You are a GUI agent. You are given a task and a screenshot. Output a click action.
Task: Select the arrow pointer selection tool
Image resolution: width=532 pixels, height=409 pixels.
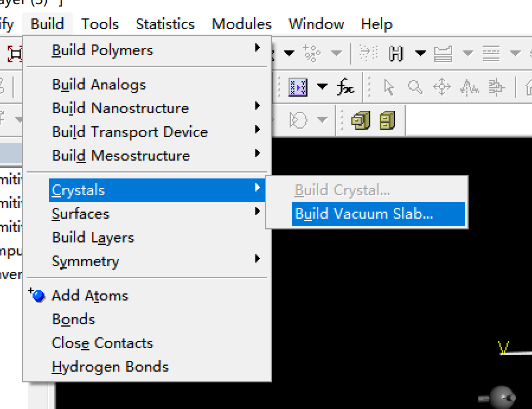pyautogui.click(x=389, y=87)
